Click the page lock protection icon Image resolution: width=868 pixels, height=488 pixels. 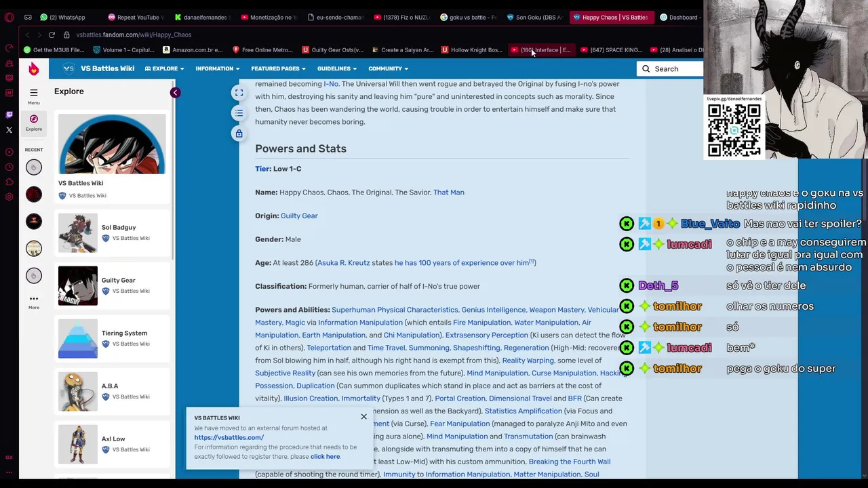click(x=239, y=134)
